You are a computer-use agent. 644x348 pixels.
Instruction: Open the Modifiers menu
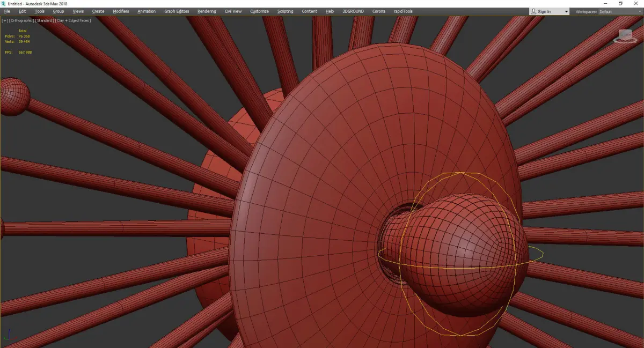(121, 11)
